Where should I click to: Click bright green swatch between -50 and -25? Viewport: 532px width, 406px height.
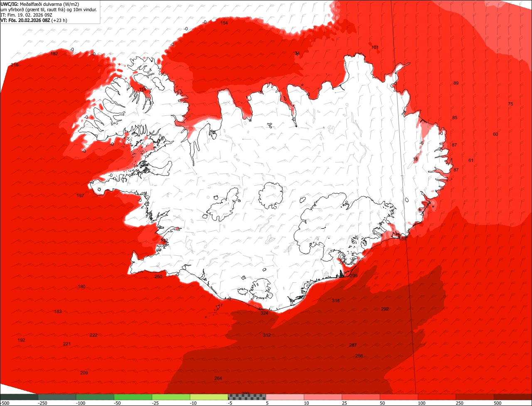pos(133,397)
